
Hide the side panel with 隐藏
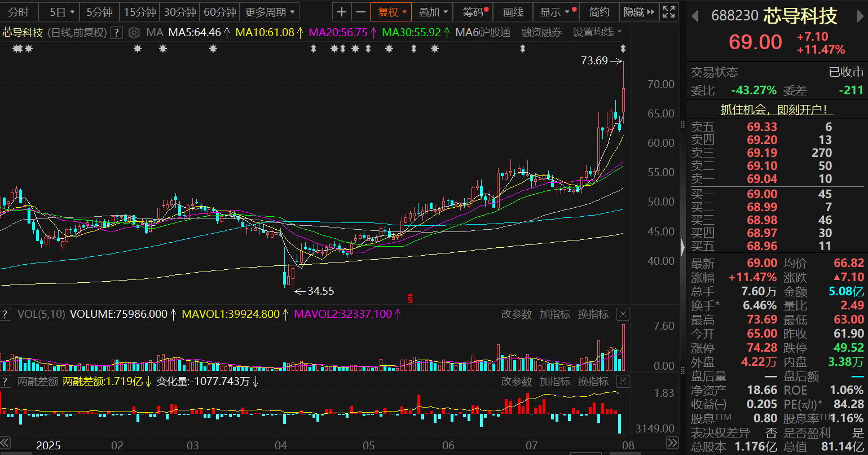pyautogui.click(x=639, y=12)
